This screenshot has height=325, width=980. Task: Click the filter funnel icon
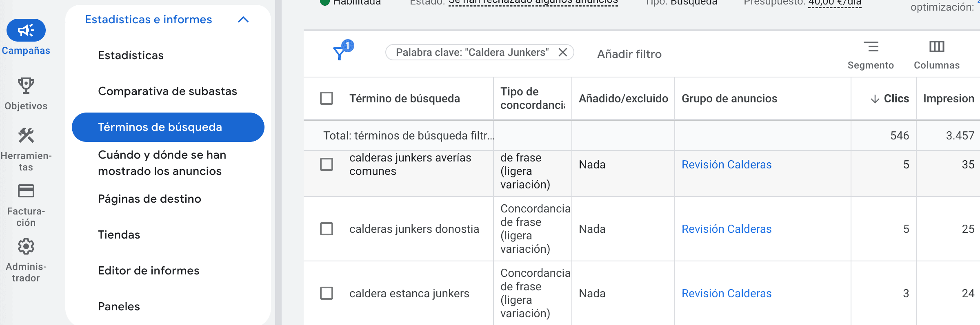click(340, 53)
